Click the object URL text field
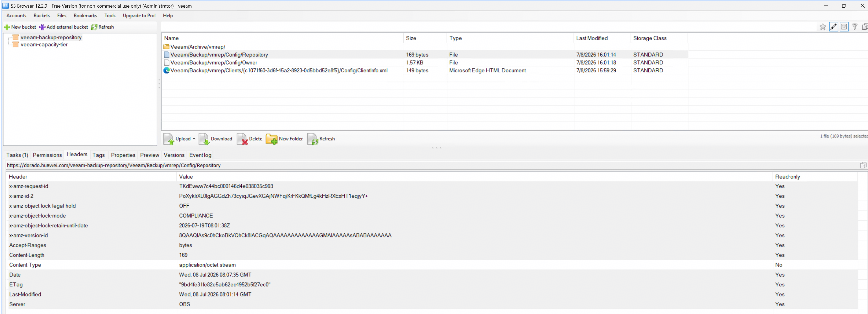This screenshot has width=868, height=314. (431, 165)
